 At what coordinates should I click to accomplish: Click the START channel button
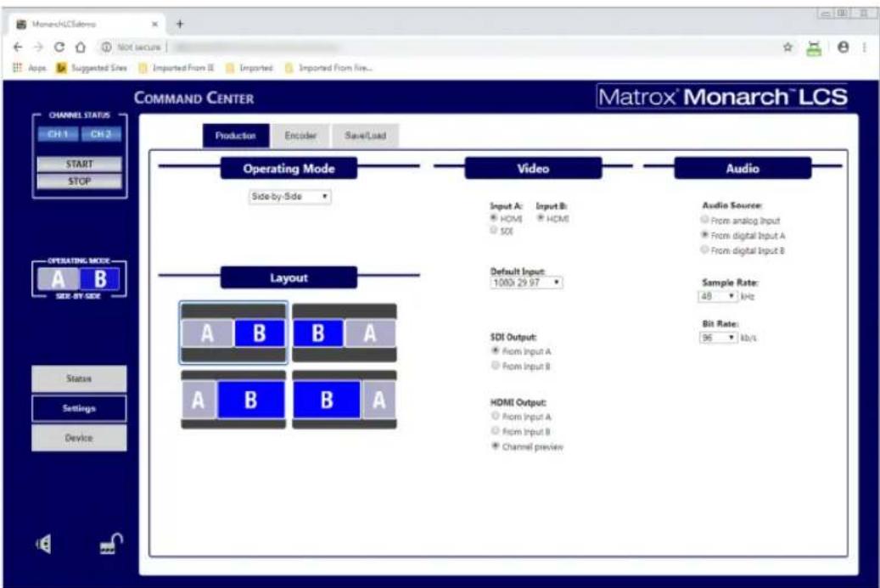click(x=79, y=164)
